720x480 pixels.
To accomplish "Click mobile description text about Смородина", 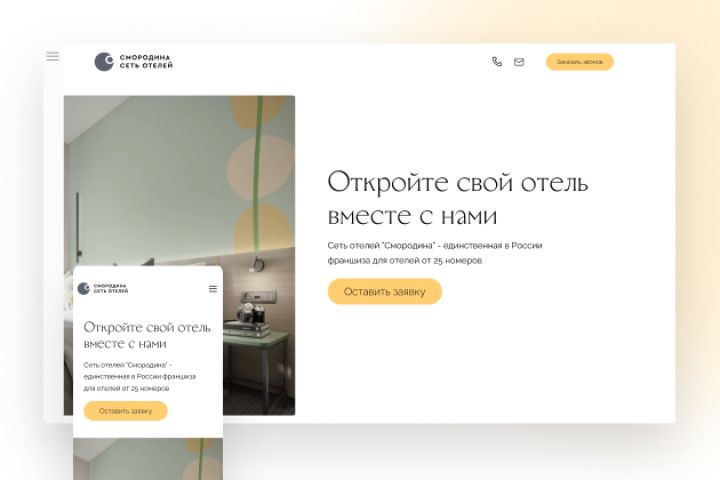I will (140, 377).
